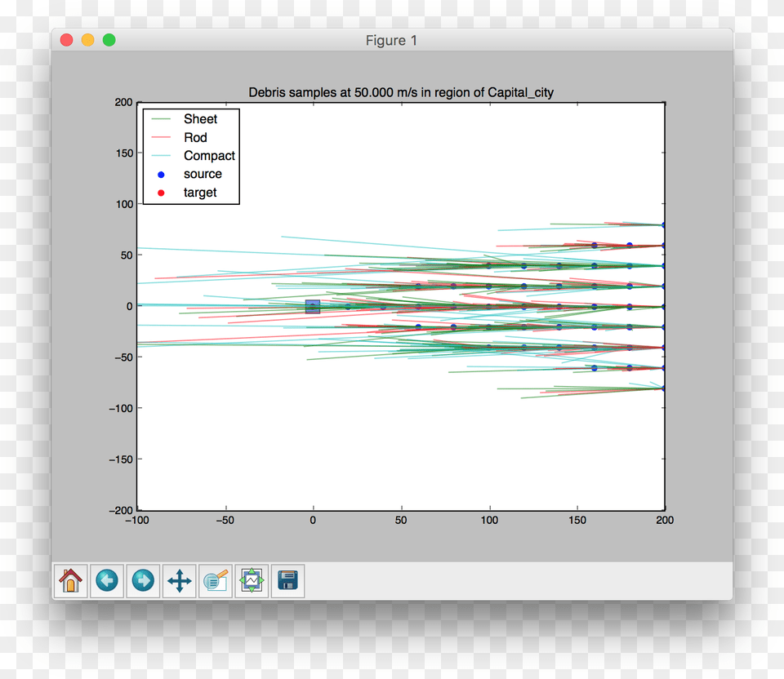This screenshot has width=784, height=679.
Task: Open the configure subplots dialog
Action: click(x=251, y=581)
